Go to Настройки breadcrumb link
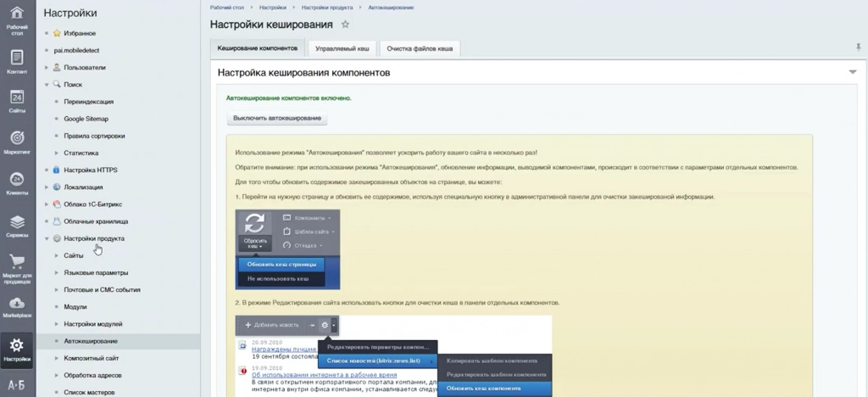This screenshot has width=868, height=397. click(x=274, y=8)
